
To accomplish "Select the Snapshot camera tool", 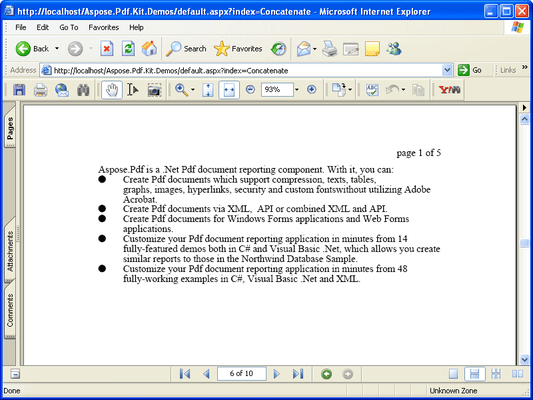I will click(154, 90).
